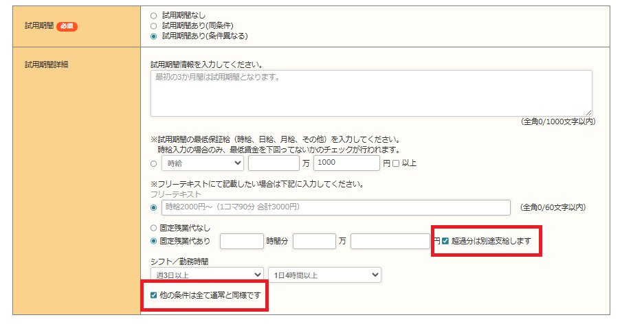Select 試用期間あり(条件異なる) radio button
This screenshot has width=644, height=324.
(x=153, y=36)
